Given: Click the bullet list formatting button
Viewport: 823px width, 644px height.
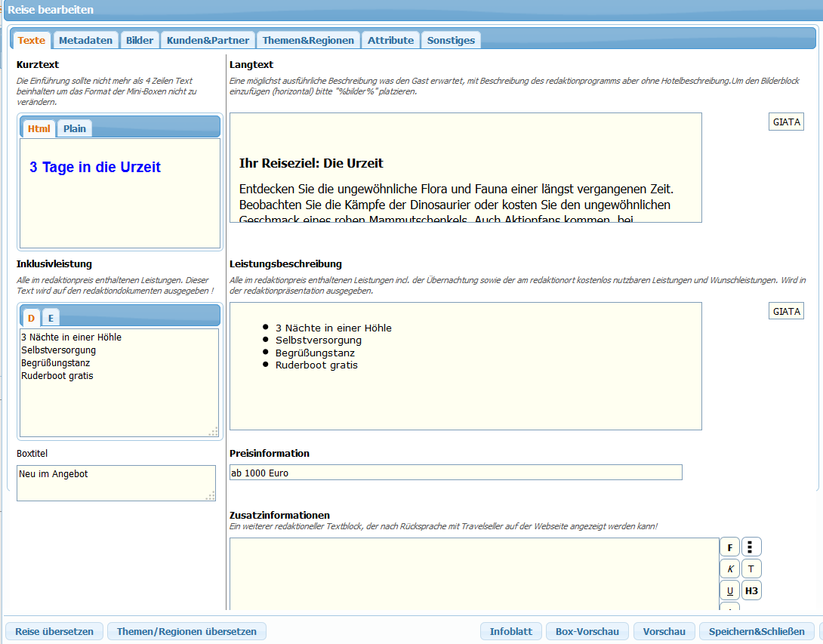Looking at the screenshot, I should [x=751, y=547].
